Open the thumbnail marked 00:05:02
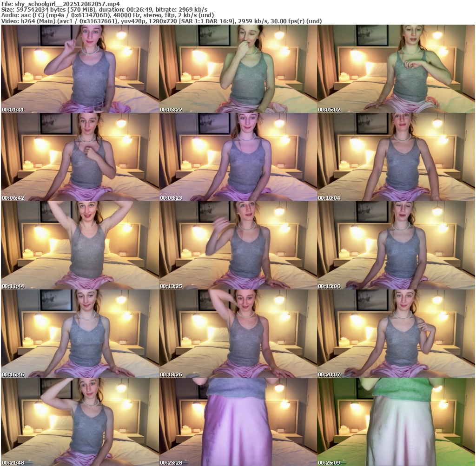 coord(396,69)
